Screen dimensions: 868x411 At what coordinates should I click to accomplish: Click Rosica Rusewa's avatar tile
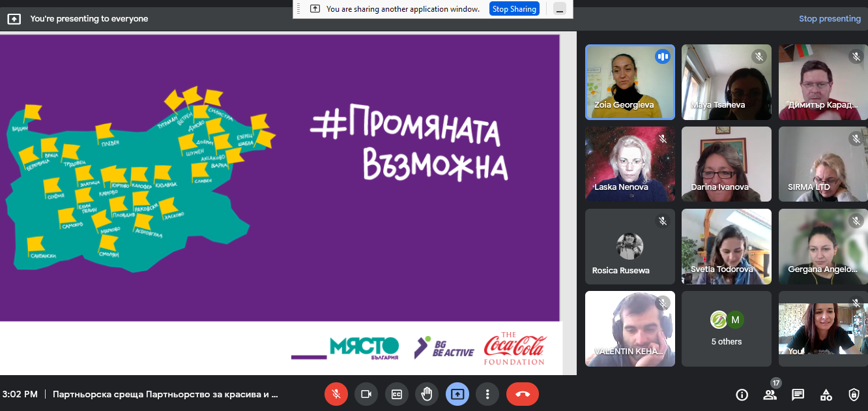[629, 247]
